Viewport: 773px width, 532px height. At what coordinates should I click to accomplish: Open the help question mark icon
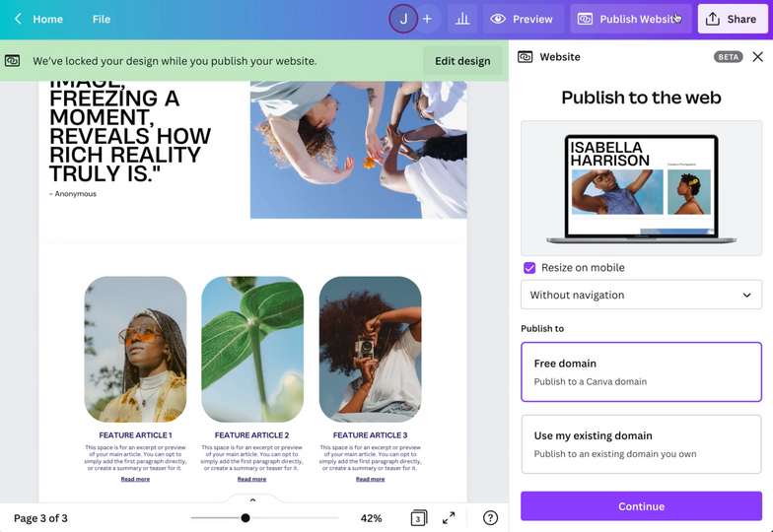pyautogui.click(x=490, y=518)
